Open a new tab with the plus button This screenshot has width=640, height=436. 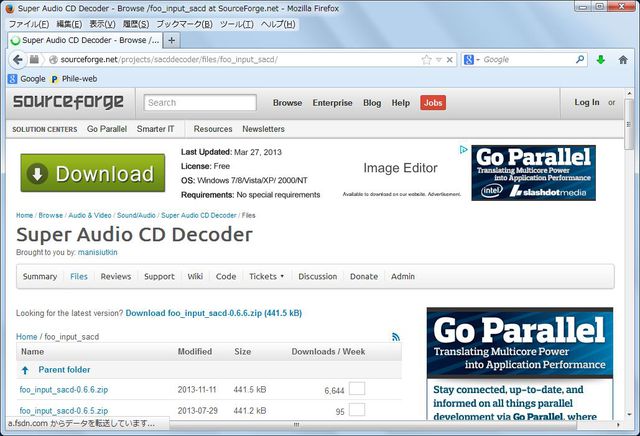click(x=172, y=40)
